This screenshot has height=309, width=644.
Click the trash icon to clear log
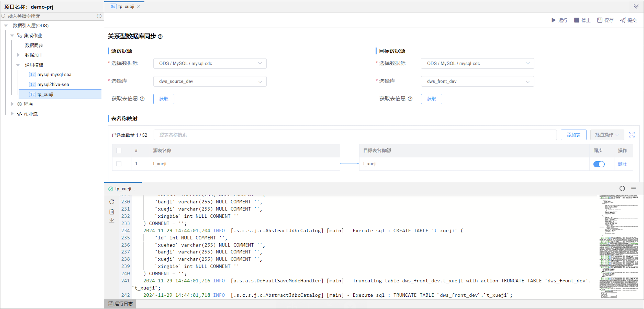tap(112, 211)
